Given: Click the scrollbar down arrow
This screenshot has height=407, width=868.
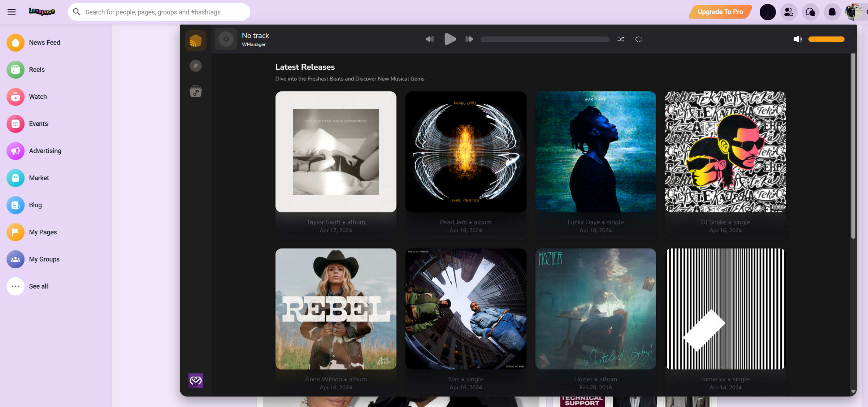Looking at the screenshot, I should click(x=853, y=391).
